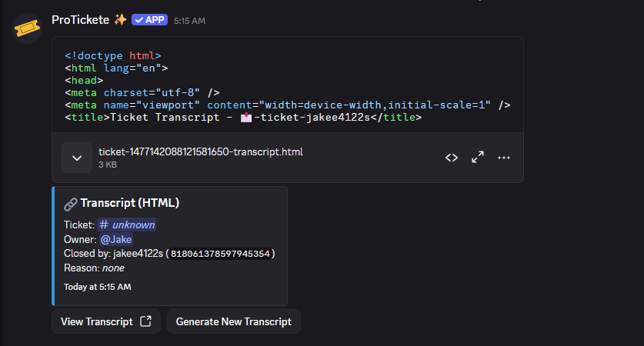Click the chain link emoji in embed title
The height and width of the screenshot is (346, 644).
coord(70,204)
